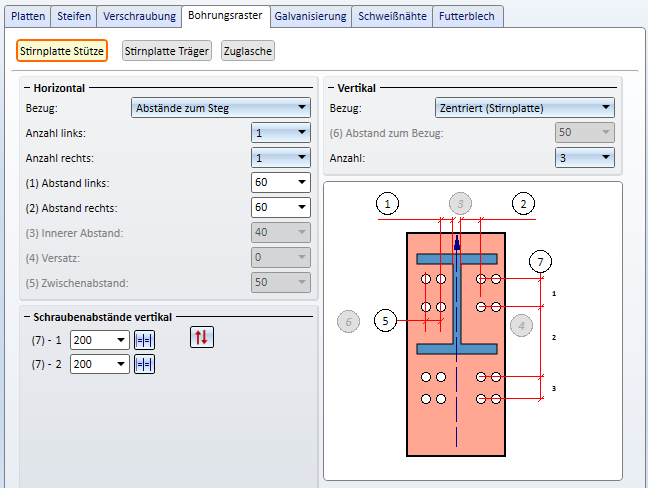Click circled number 2 in diagram
The width and height of the screenshot is (648, 488).
tap(522, 203)
